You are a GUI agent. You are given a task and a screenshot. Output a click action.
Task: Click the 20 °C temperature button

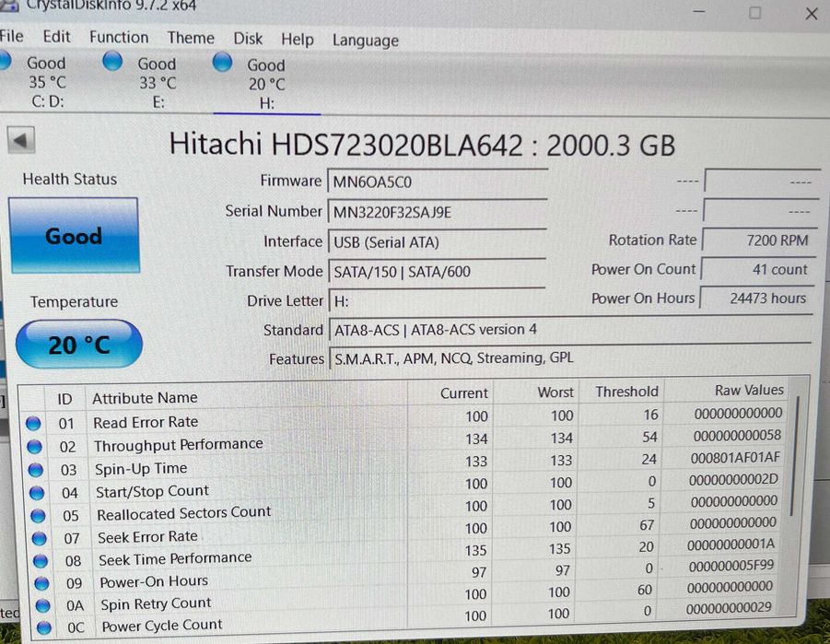pos(79,345)
